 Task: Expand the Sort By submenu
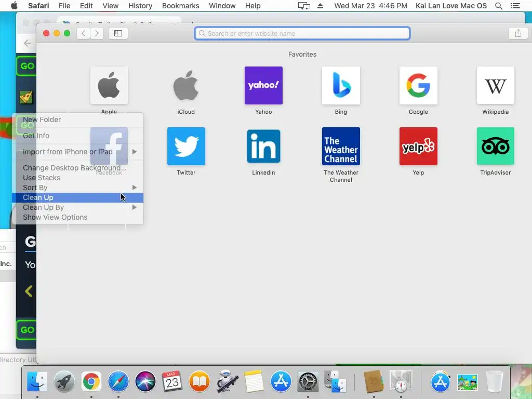click(x=78, y=188)
